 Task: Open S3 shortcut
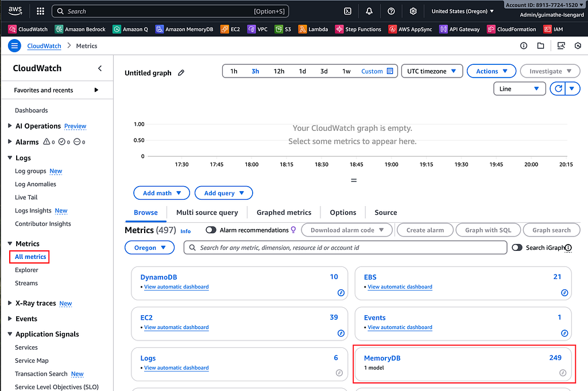point(283,29)
